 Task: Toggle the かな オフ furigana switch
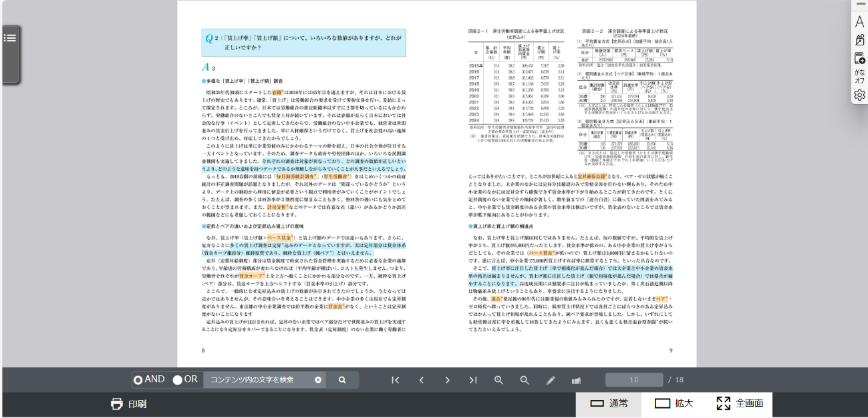[x=860, y=76]
